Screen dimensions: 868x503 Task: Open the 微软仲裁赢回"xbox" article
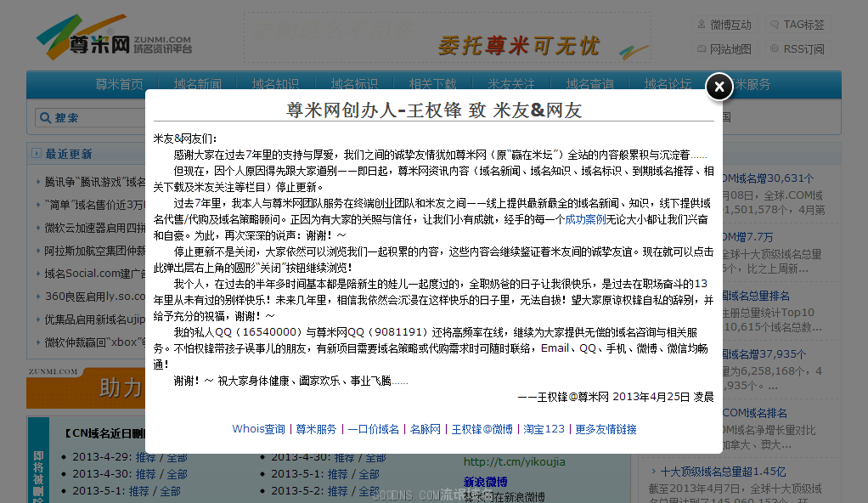pyautogui.click(x=95, y=342)
